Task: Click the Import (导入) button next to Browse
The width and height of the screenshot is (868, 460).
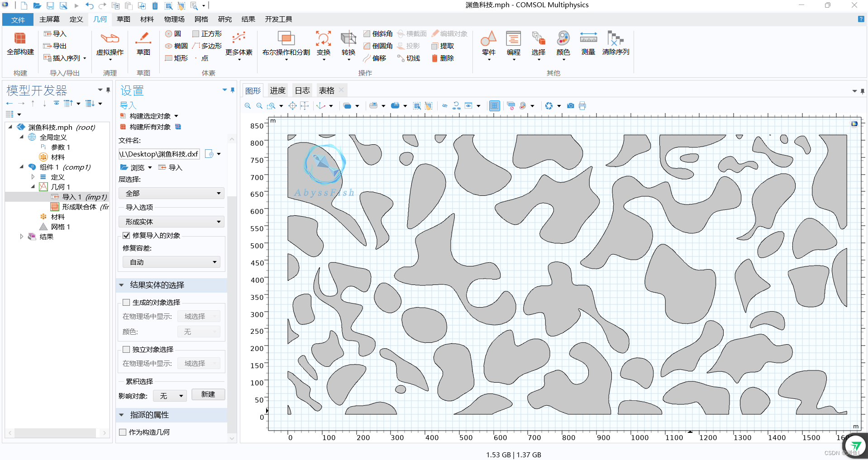Action: click(171, 168)
